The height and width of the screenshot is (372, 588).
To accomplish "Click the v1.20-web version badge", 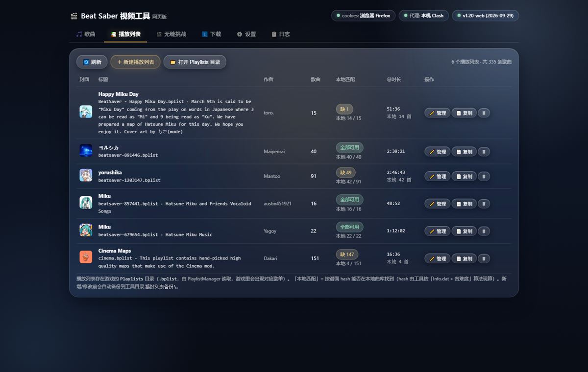I will pyautogui.click(x=486, y=16).
